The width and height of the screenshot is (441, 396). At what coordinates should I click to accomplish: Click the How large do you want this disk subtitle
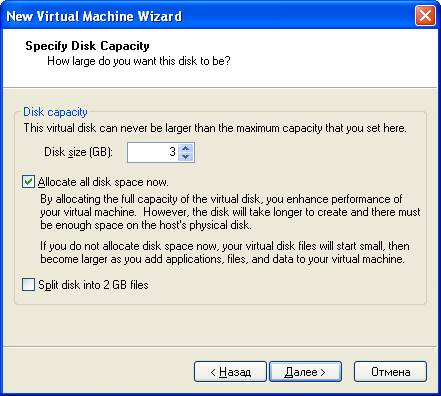(139, 61)
